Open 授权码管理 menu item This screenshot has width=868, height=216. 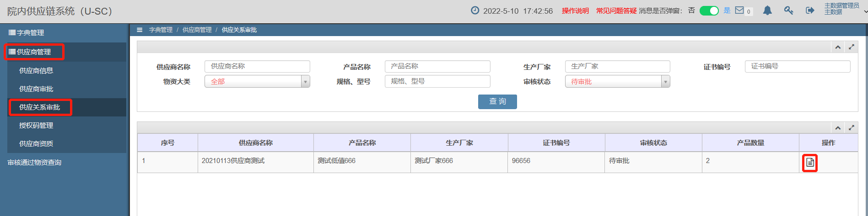coord(36,126)
